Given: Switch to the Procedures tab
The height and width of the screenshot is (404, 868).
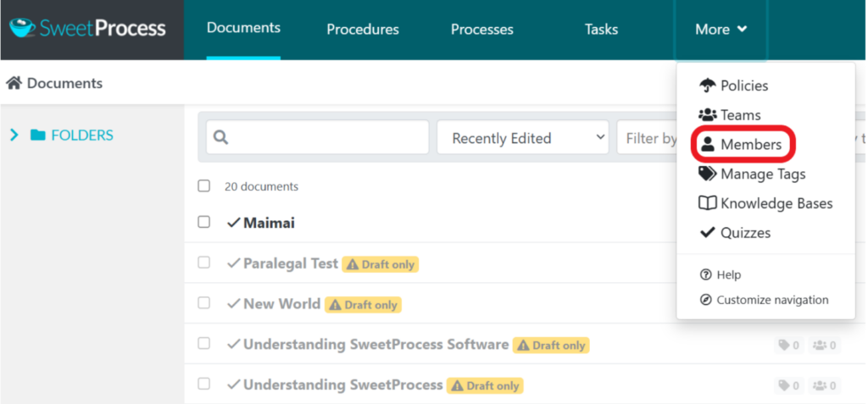Looking at the screenshot, I should click(363, 29).
